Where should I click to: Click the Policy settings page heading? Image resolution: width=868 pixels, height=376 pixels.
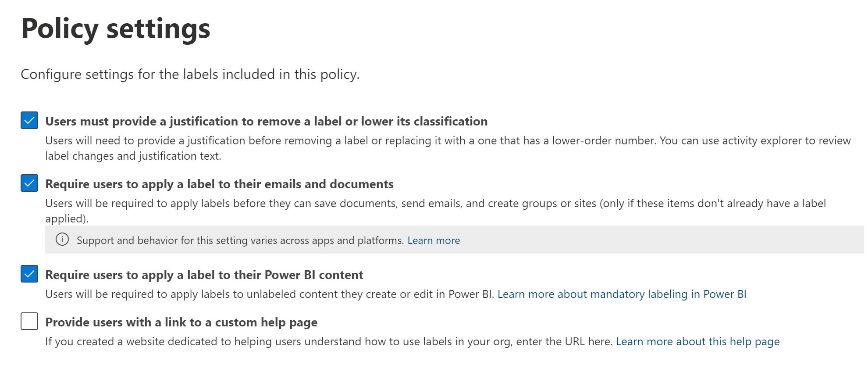116,29
